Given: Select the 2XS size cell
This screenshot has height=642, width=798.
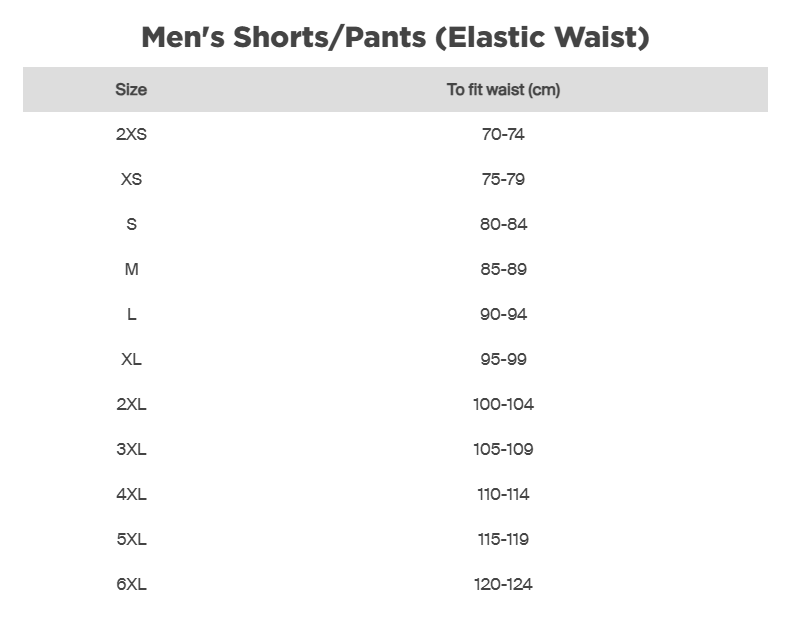Looking at the screenshot, I should coord(131,134).
